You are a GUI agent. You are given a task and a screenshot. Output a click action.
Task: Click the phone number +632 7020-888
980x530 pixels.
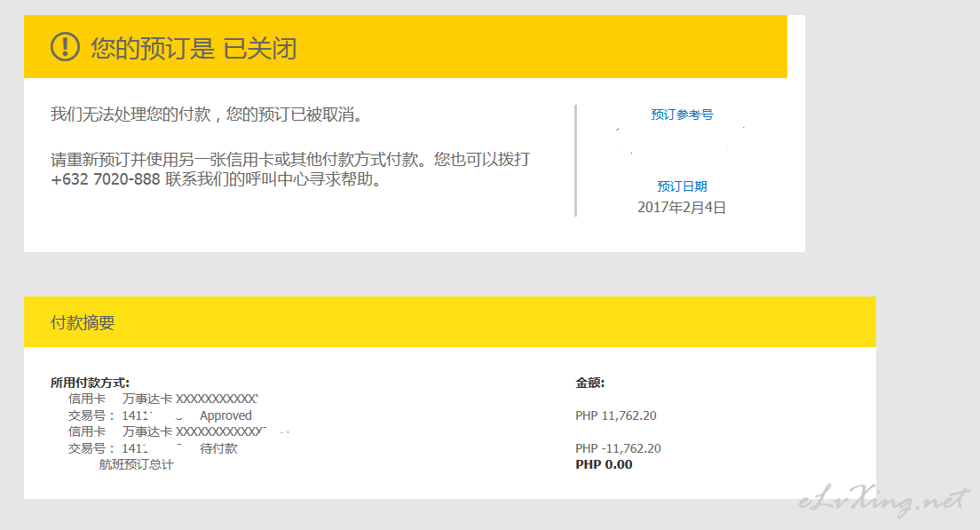pyautogui.click(x=106, y=179)
